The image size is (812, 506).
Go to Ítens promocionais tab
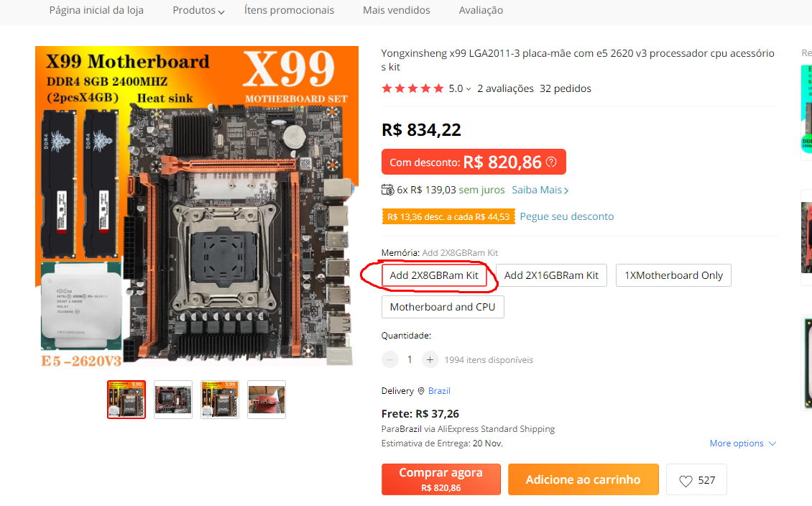pyautogui.click(x=289, y=10)
